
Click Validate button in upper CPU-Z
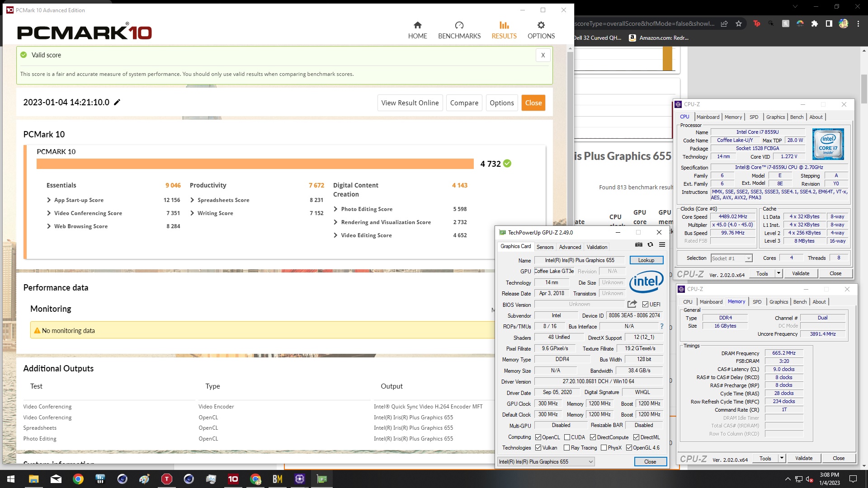[x=801, y=273]
